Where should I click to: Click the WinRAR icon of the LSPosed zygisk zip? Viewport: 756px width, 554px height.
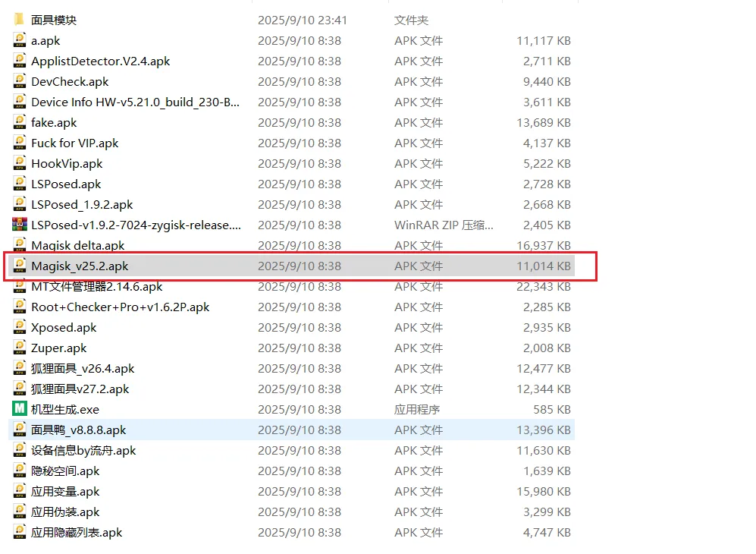coord(20,225)
